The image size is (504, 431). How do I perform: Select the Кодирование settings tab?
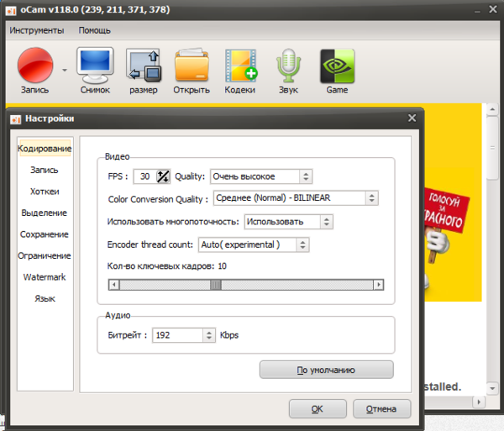point(45,149)
